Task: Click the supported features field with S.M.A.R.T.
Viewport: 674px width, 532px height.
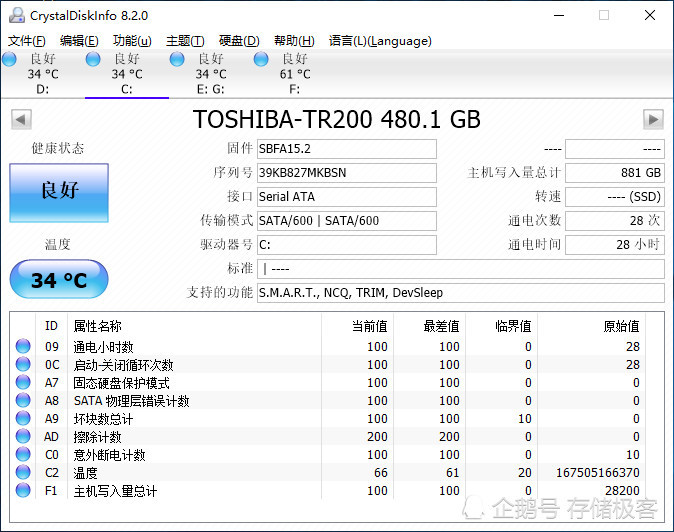Action: coord(461,293)
